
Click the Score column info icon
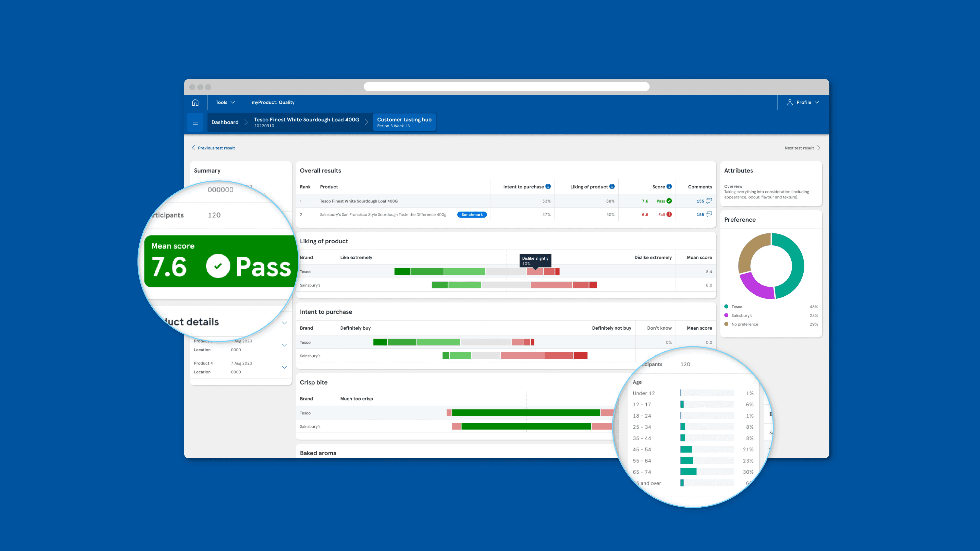coord(669,186)
